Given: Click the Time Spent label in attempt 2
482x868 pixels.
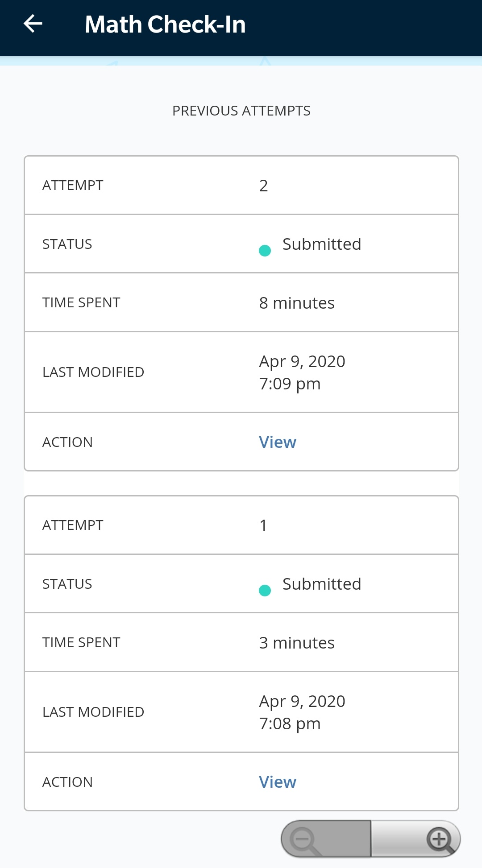Looking at the screenshot, I should 81,303.
